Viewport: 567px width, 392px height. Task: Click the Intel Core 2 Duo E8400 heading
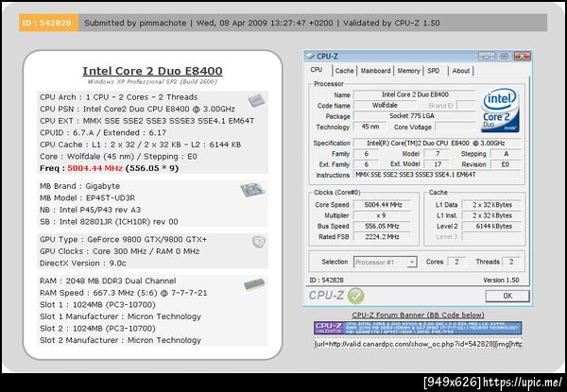[x=152, y=71]
